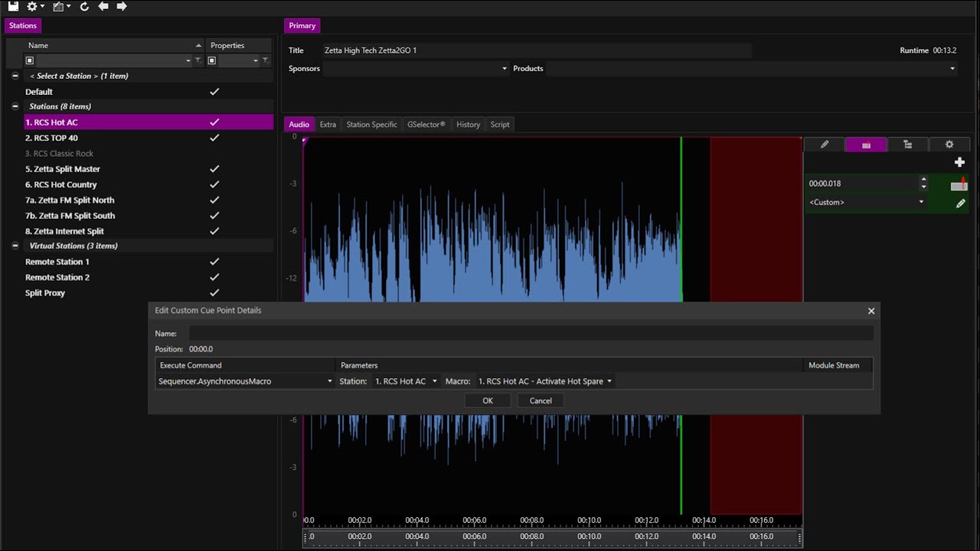Open the Macro parameter dropdown
Image resolution: width=980 pixels, height=551 pixels.
coord(609,381)
